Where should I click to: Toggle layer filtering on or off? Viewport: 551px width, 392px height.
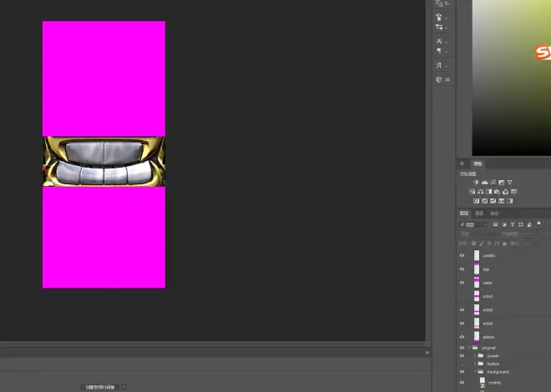[538, 224]
